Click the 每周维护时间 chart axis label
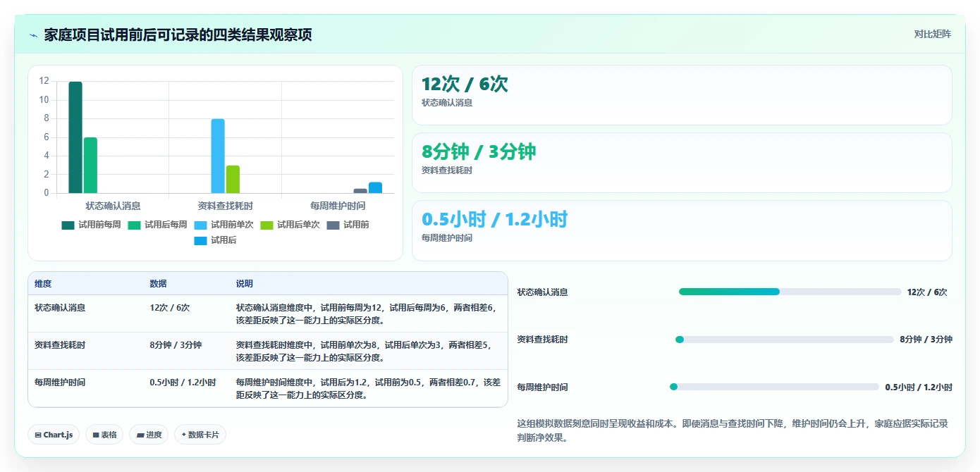The height and width of the screenshot is (472, 980). coord(338,206)
